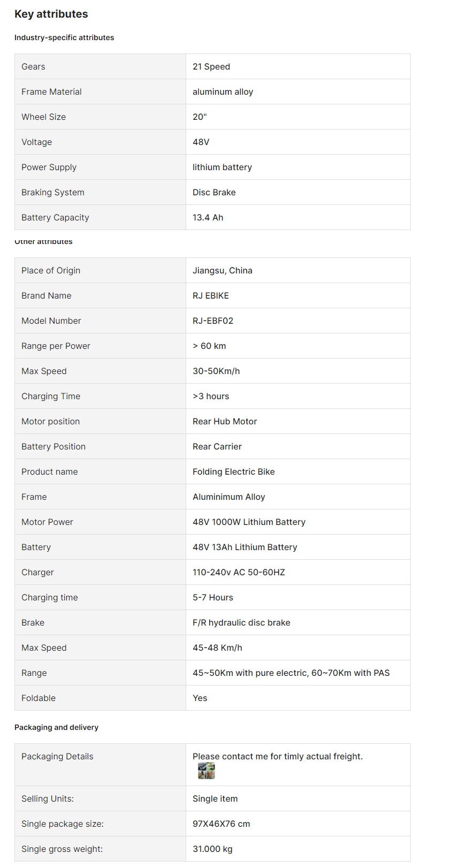
Task: Click the "F/R hydraulic disc brake" value
Action: pos(241,623)
